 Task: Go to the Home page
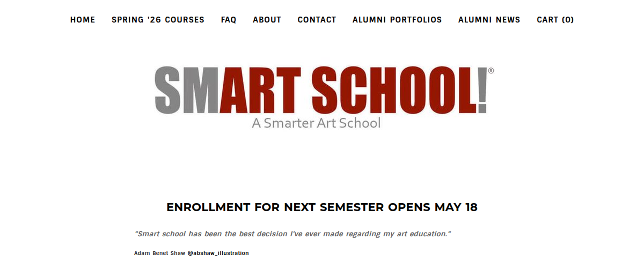pos(83,20)
